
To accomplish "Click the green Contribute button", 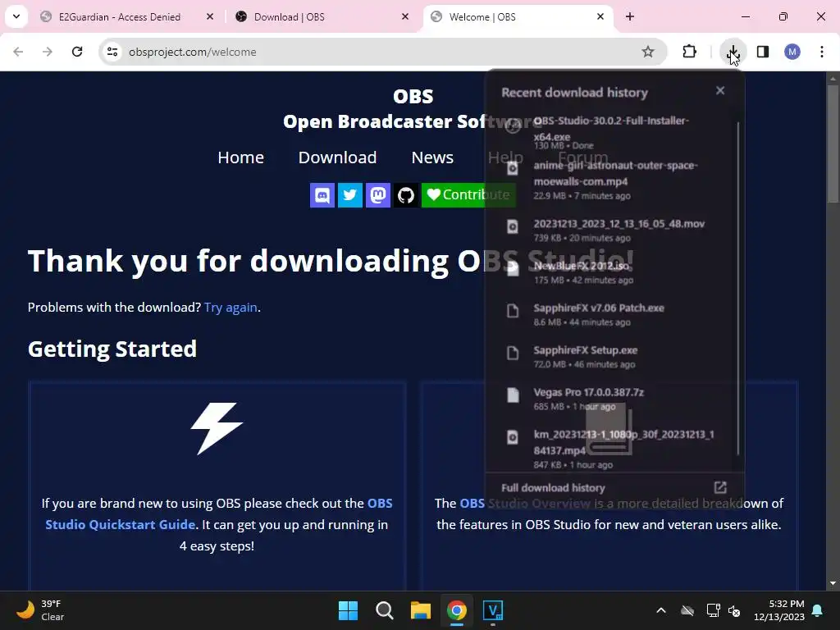I will 468,195.
